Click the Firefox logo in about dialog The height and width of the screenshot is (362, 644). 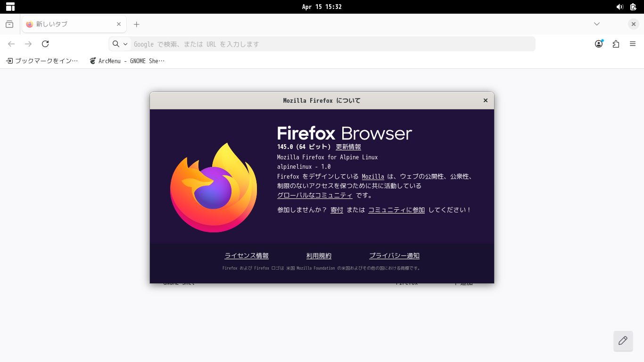pyautogui.click(x=214, y=187)
